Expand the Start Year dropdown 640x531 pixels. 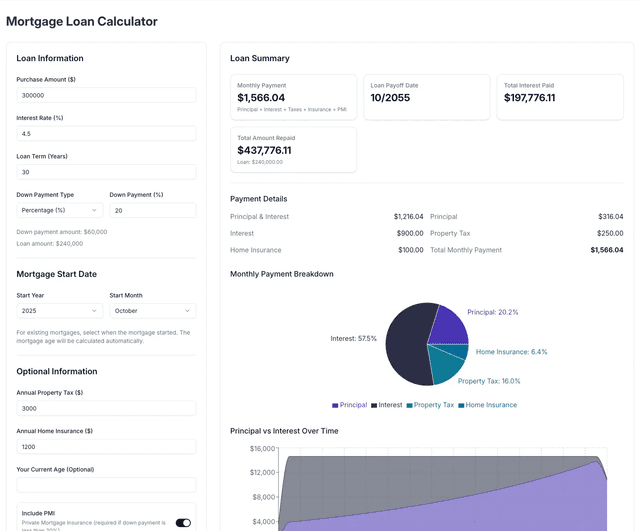[60, 311]
